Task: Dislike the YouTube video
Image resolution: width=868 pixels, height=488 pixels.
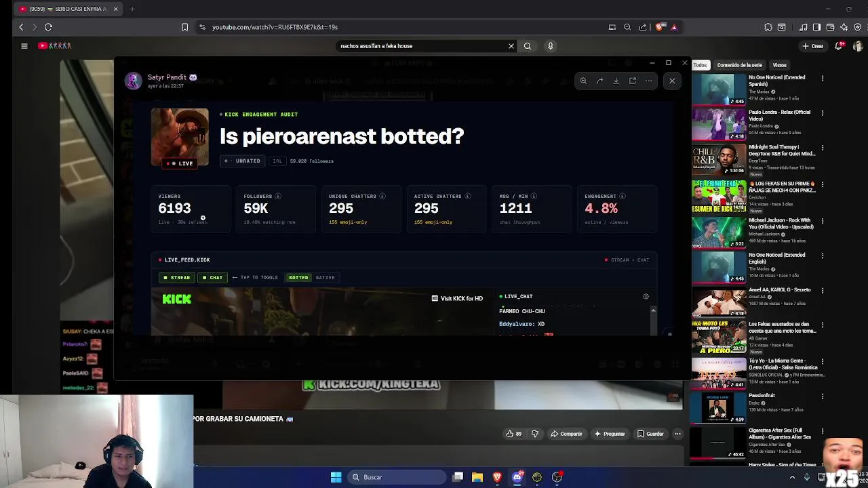Action: coord(535,434)
